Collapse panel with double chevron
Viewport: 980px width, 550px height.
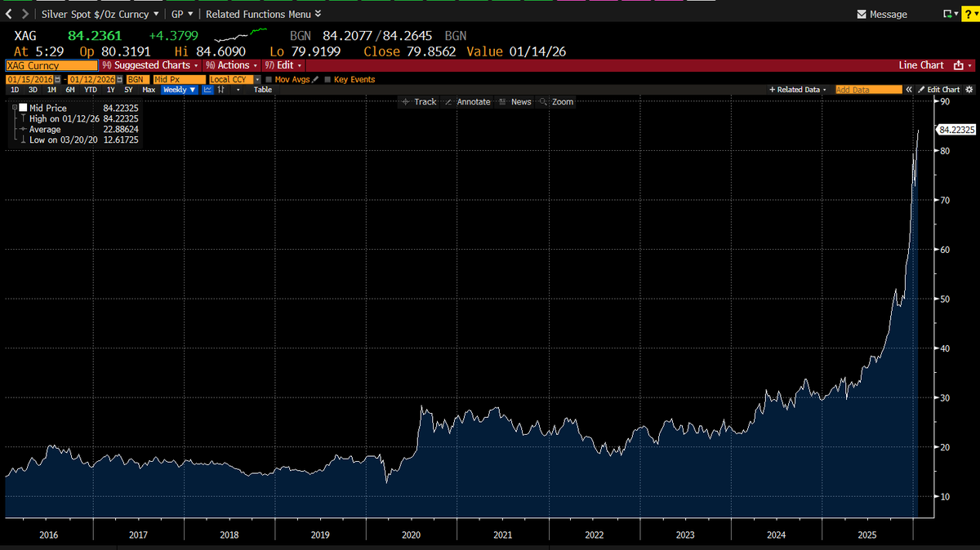pos(909,90)
